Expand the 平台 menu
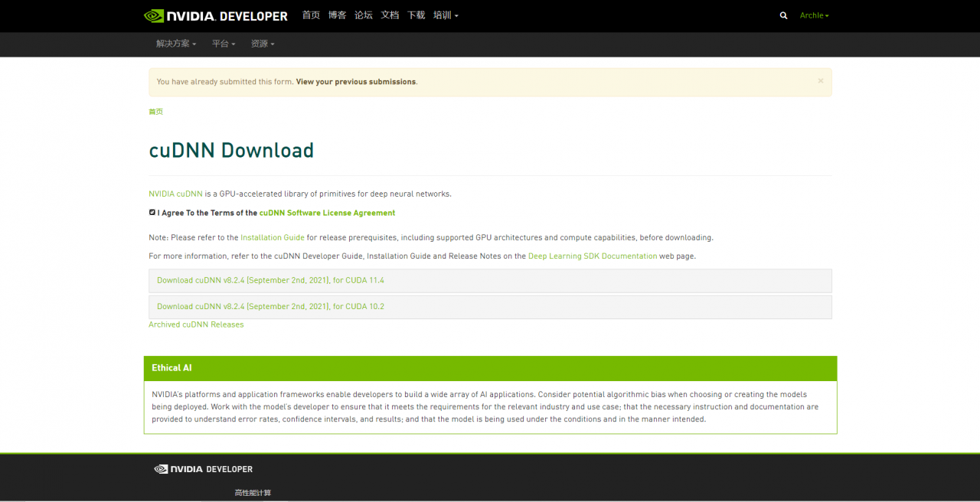980x502 pixels. click(224, 44)
